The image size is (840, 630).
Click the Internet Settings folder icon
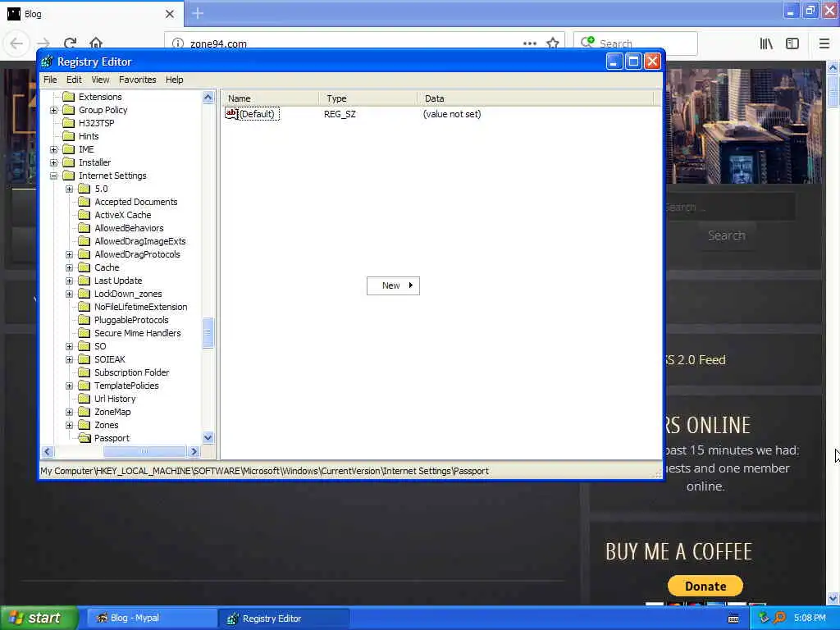[69, 176]
